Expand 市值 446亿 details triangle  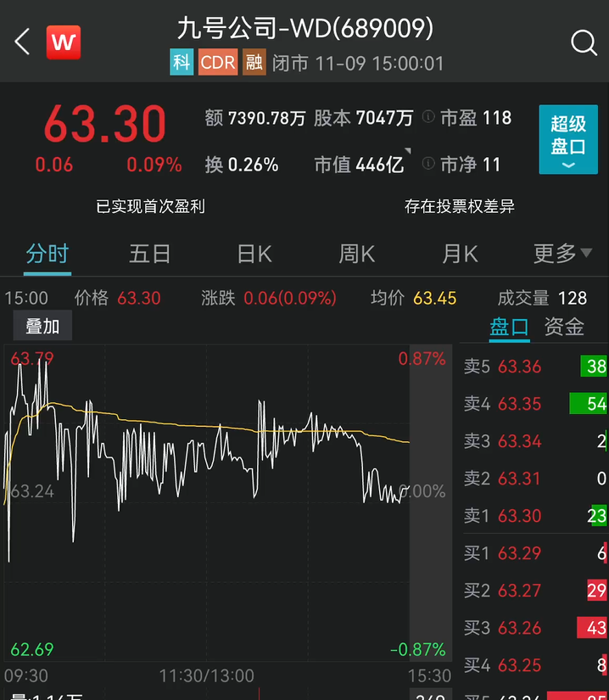pos(407,151)
